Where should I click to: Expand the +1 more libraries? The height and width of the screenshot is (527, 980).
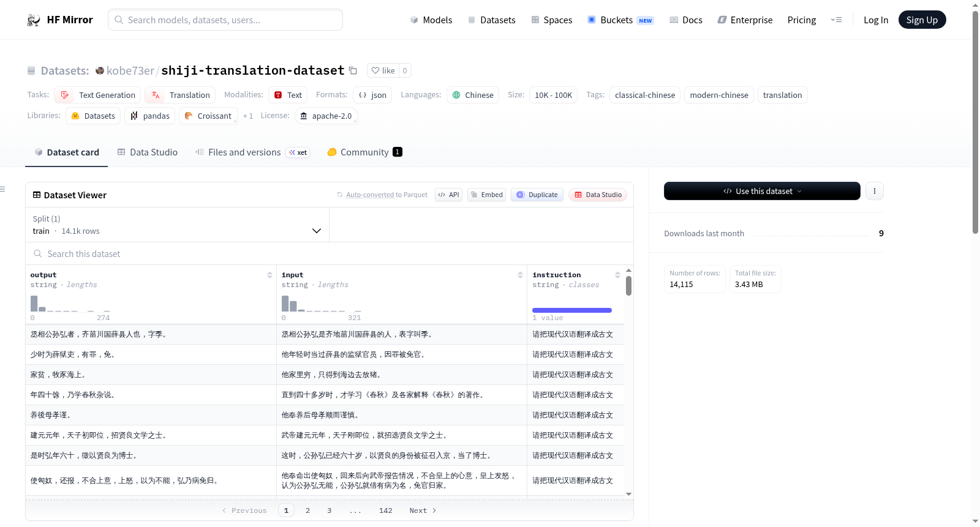[247, 116]
